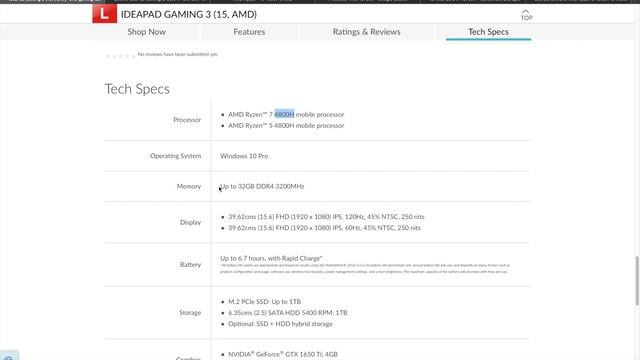Click the Memory row label
Viewport: 640px width, 360px height.
(189, 186)
